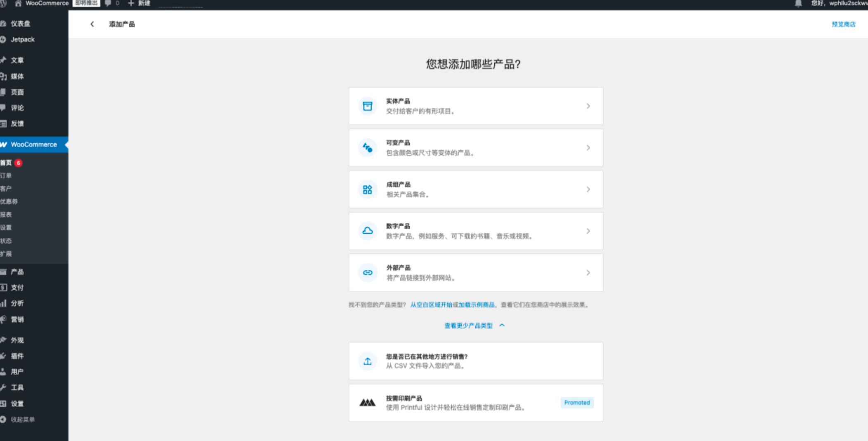This screenshot has height=441, width=868.
Task: Open 实体产品 using its right chevron
Action: pos(588,106)
